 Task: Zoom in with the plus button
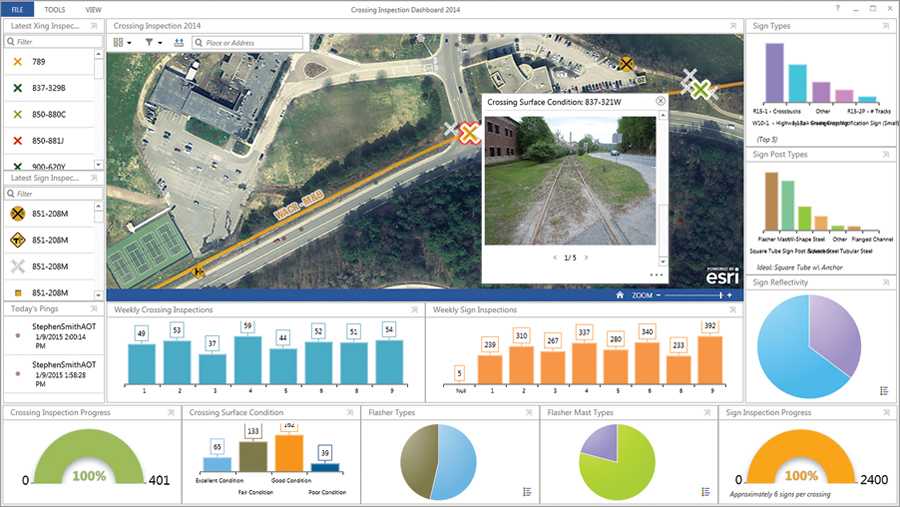pyautogui.click(x=730, y=295)
